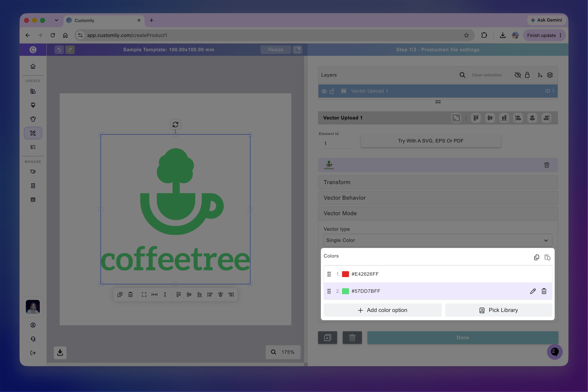Click the redo arrow in header

pyautogui.click(x=70, y=50)
